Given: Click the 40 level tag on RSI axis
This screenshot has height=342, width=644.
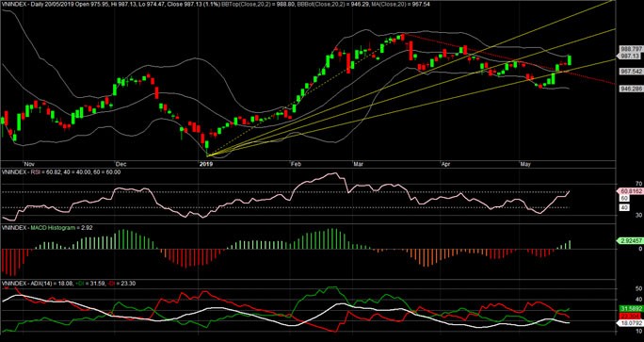Looking at the screenshot, I should click(x=624, y=207).
